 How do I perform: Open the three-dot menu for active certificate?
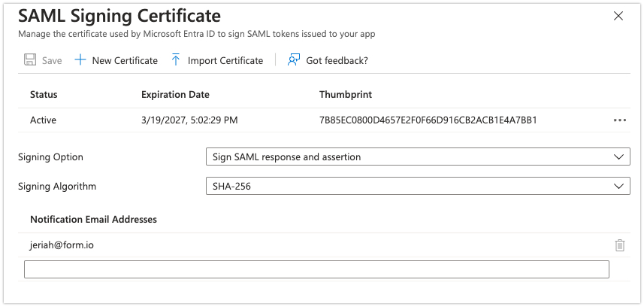pos(619,120)
